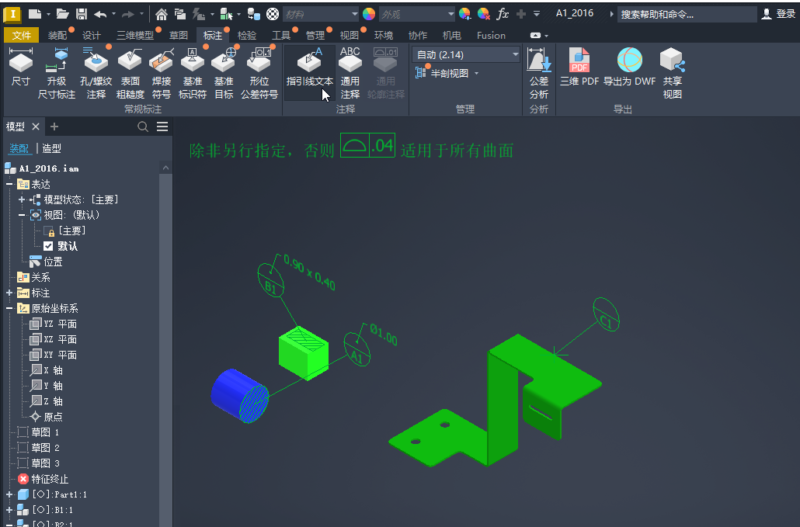Select 孔/螺纹注释 hole thread note tool

pos(96,72)
